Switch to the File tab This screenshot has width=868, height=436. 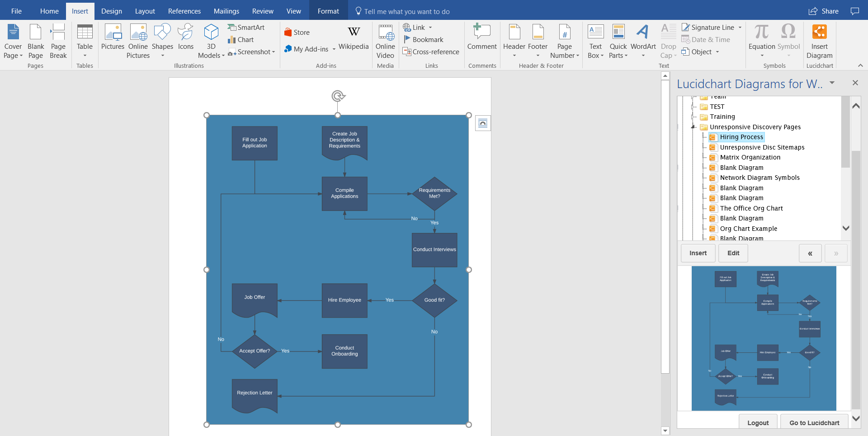pos(16,11)
